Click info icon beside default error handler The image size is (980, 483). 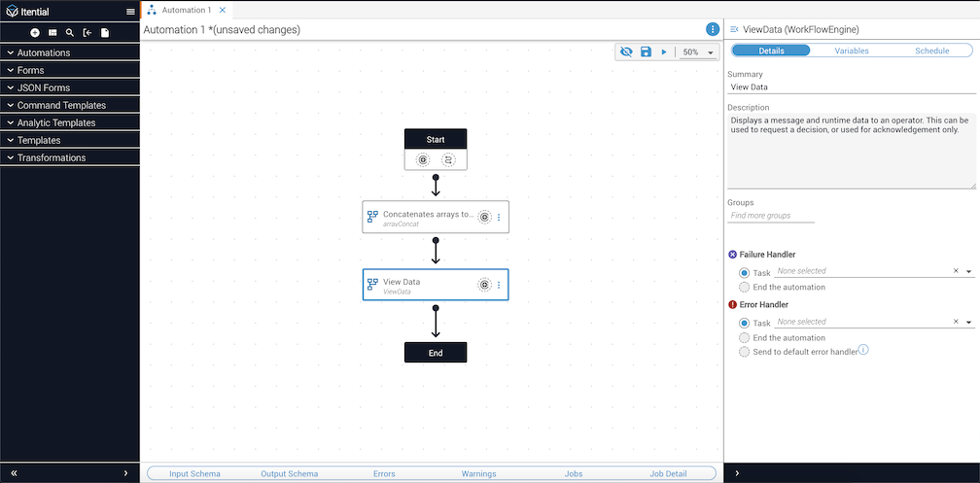tap(863, 349)
